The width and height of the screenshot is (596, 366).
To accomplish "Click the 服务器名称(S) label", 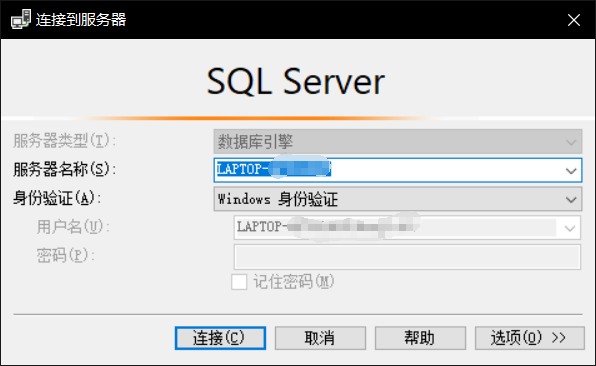I will (64, 170).
